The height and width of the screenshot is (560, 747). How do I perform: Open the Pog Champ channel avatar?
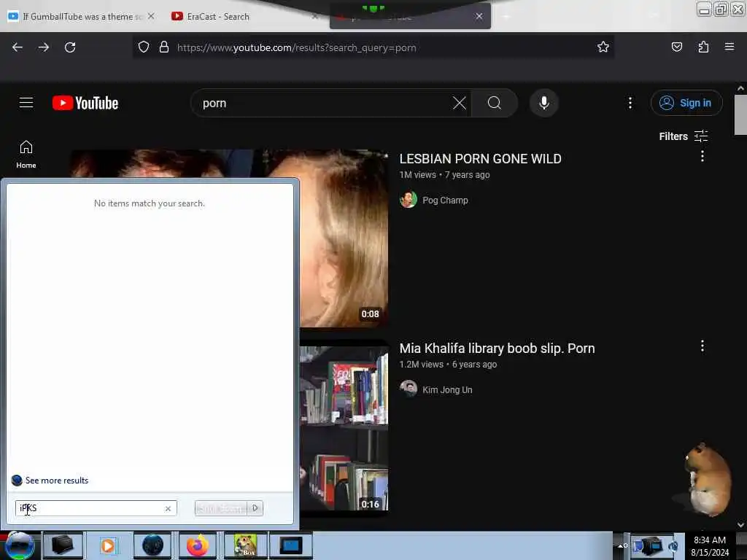pyautogui.click(x=409, y=200)
